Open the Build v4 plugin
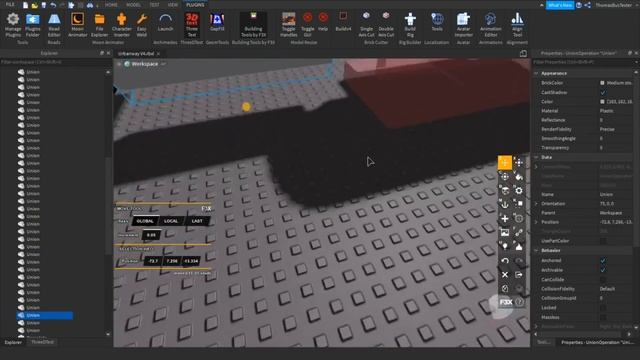Viewport: 640px width, 360px height. coord(343,22)
